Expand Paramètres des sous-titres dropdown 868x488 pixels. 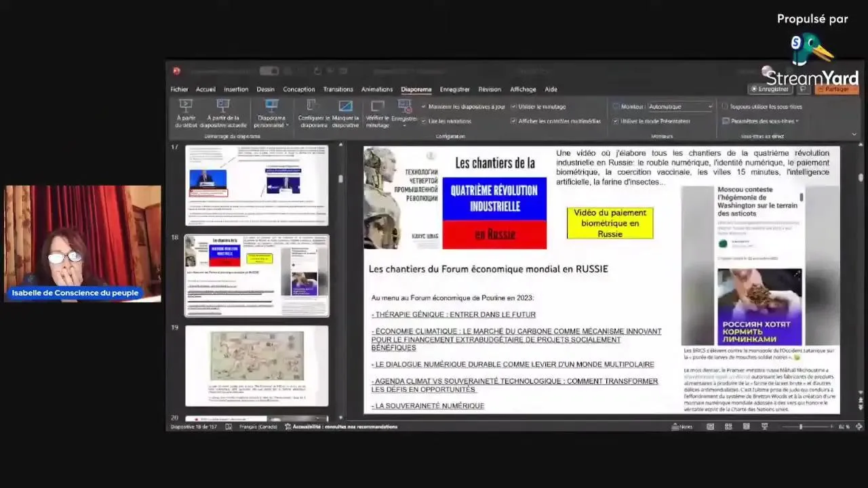click(797, 121)
